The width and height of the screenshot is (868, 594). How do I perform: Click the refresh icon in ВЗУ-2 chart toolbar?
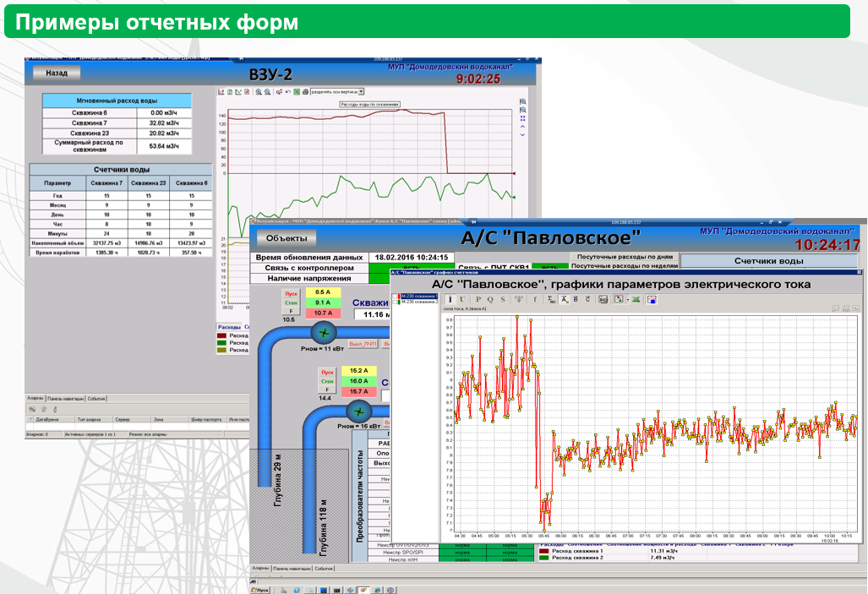(230, 92)
